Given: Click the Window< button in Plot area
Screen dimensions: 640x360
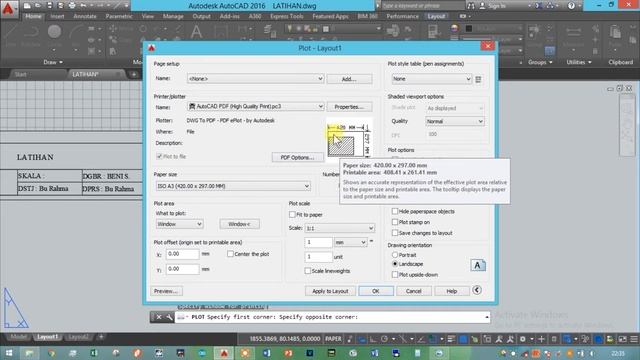Looking at the screenshot, I should 239,224.
